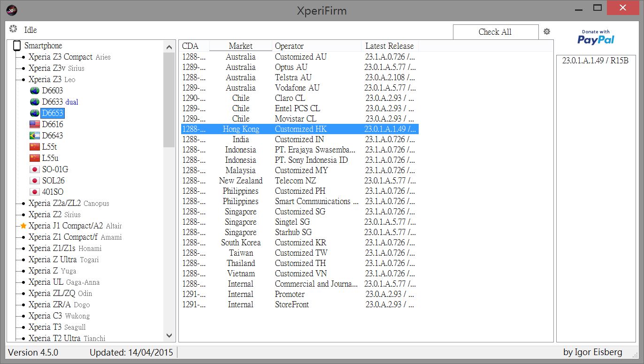Viewport: 644px width, 364px height.
Task: Expand the Xperia Z1 Compact/f Amami node
Action: click(x=23, y=237)
